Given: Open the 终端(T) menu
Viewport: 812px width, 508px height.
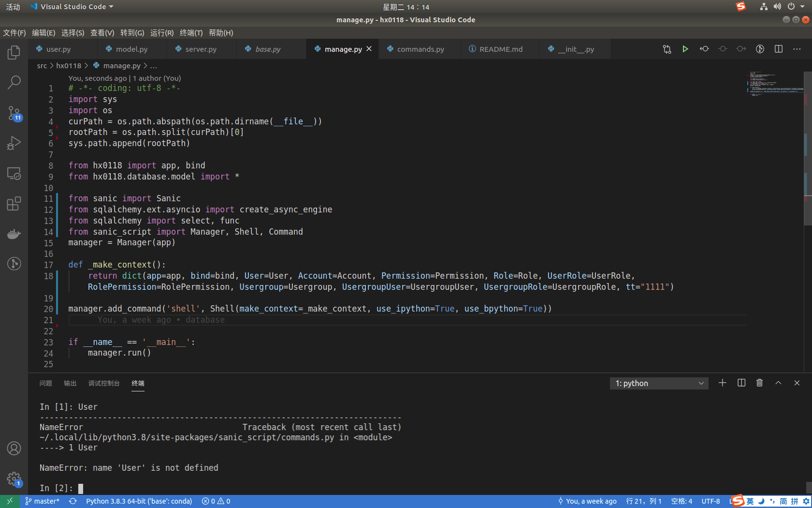Looking at the screenshot, I should pyautogui.click(x=190, y=32).
